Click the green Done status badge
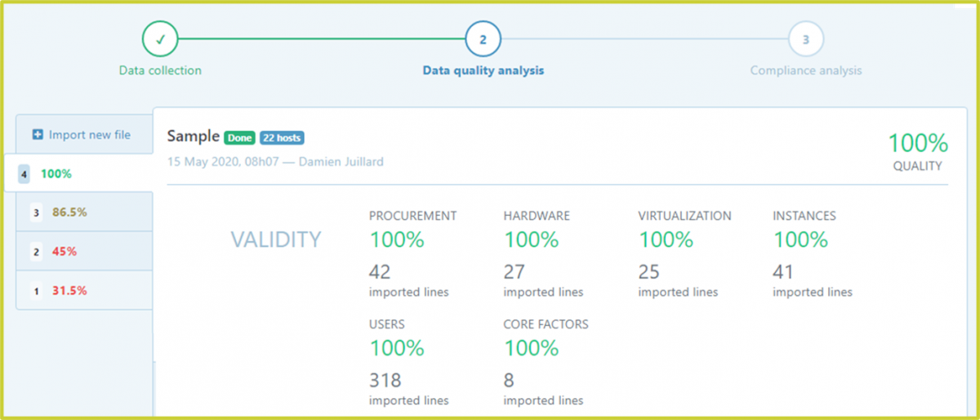The width and height of the screenshot is (980, 420). 239,138
